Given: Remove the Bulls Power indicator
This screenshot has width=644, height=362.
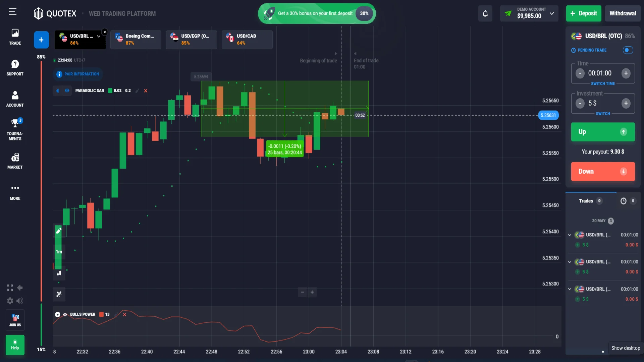Looking at the screenshot, I should click(x=124, y=314).
